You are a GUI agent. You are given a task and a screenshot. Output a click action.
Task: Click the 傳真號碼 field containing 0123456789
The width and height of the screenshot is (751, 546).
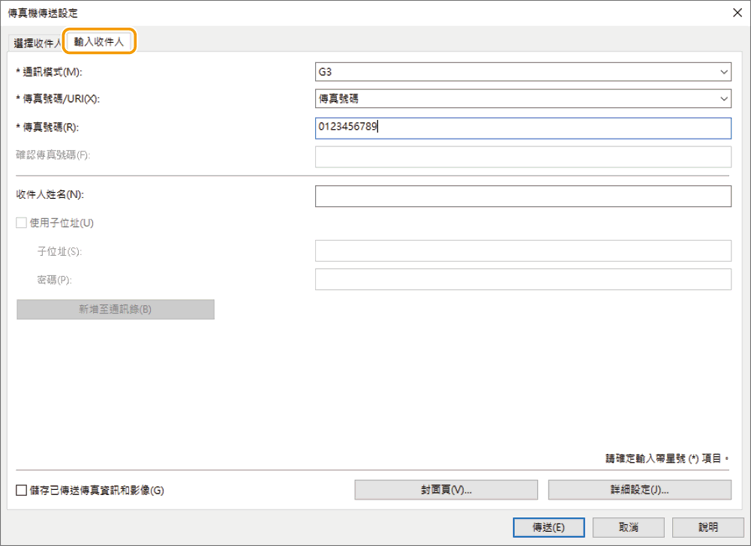tap(523, 127)
